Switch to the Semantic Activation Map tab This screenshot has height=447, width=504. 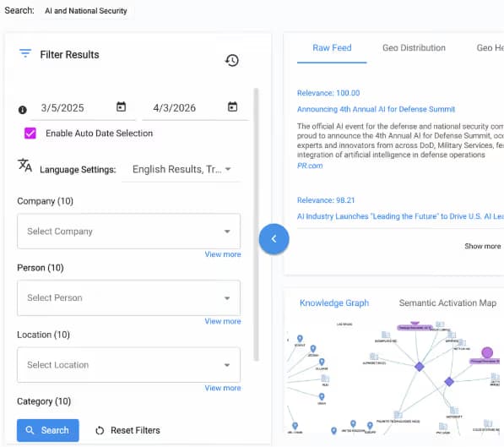pos(447,303)
